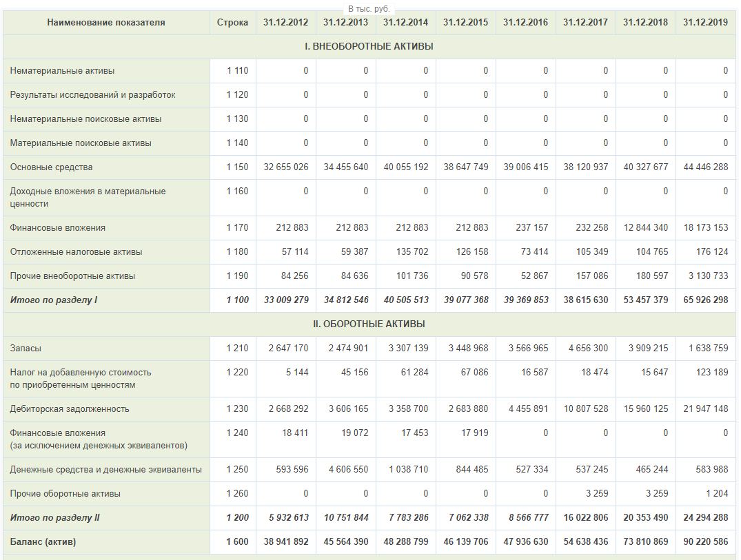The height and width of the screenshot is (560, 741).
Task: Click balance value 38 941 892
Action: tap(286, 541)
